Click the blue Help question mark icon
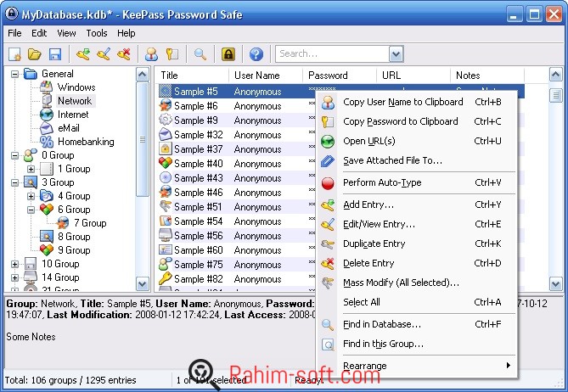568x392 pixels. point(256,54)
